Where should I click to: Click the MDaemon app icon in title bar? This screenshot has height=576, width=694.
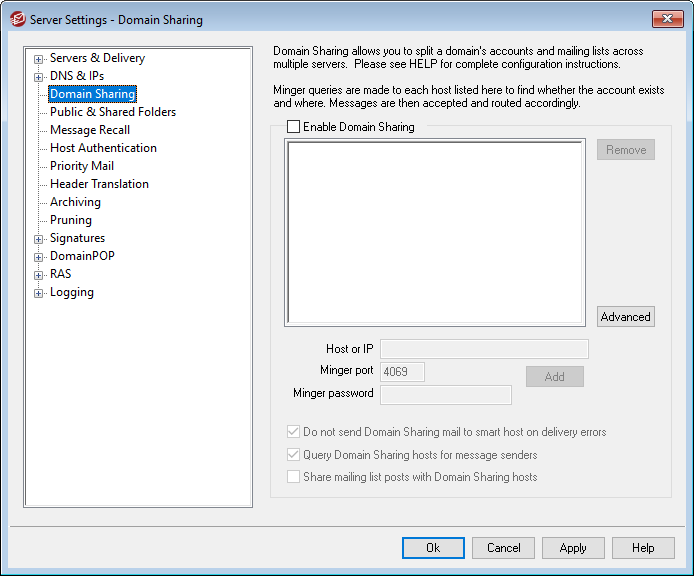17,19
